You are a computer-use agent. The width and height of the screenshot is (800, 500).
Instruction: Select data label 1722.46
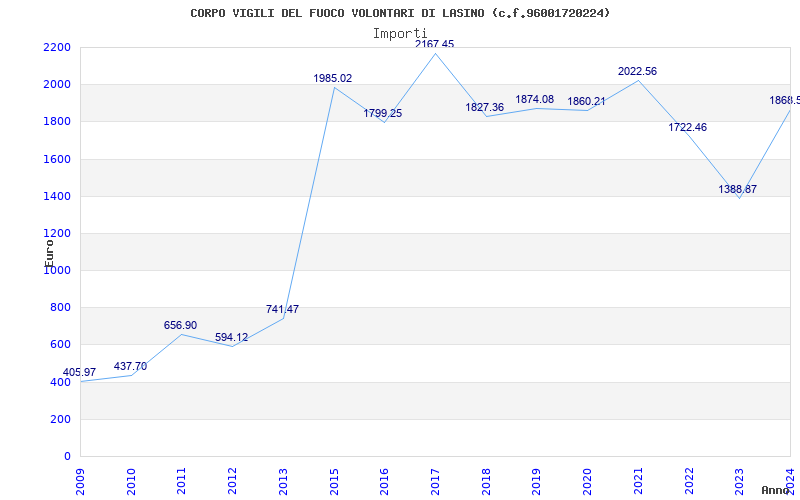[x=687, y=128]
